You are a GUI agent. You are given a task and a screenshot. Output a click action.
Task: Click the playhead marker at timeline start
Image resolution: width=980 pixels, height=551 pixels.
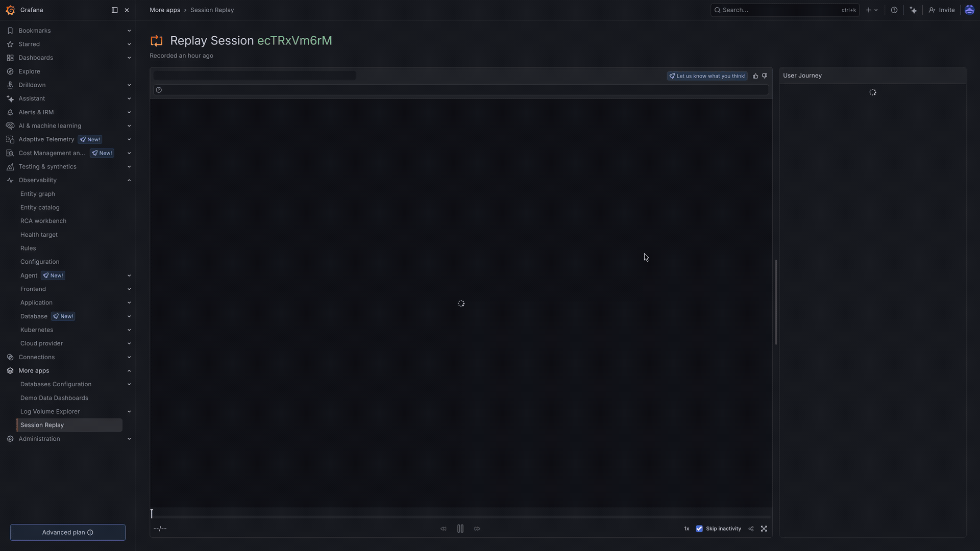click(x=152, y=513)
